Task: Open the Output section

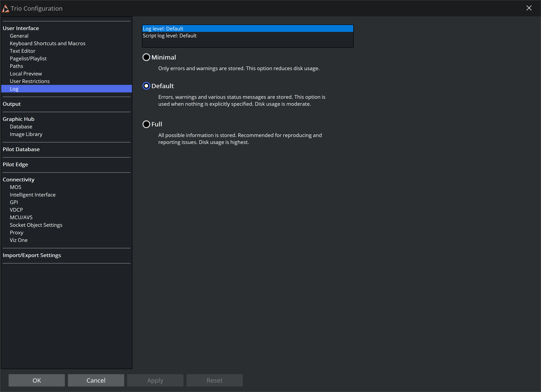Action: pyautogui.click(x=12, y=104)
